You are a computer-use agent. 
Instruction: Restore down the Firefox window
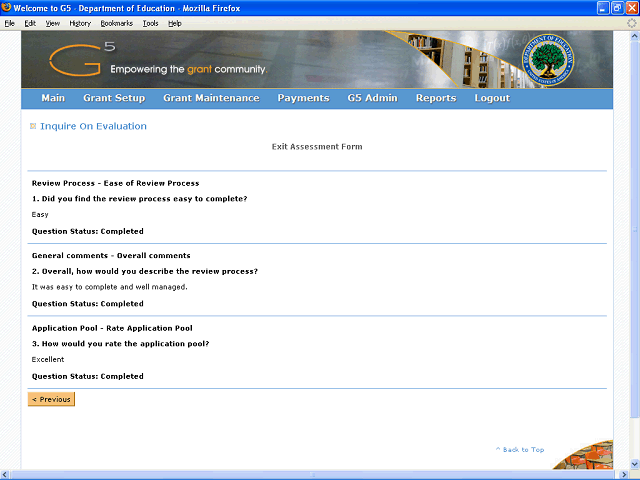click(618, 8)
